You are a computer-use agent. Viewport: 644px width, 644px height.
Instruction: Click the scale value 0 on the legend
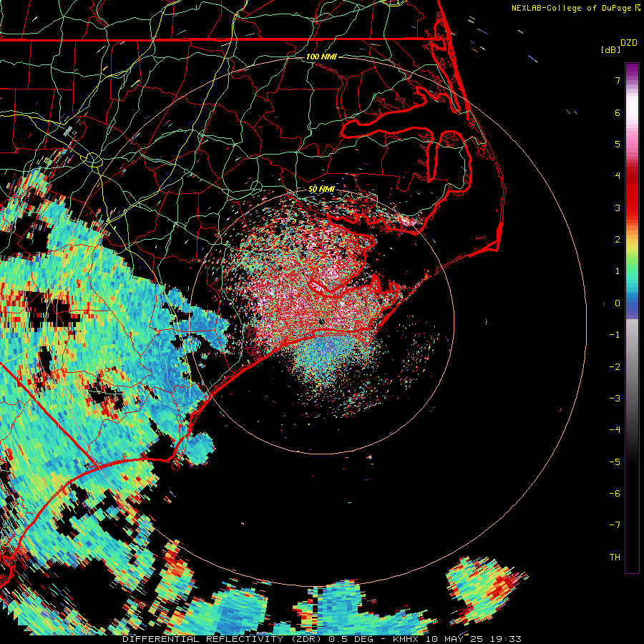(618, 303)
